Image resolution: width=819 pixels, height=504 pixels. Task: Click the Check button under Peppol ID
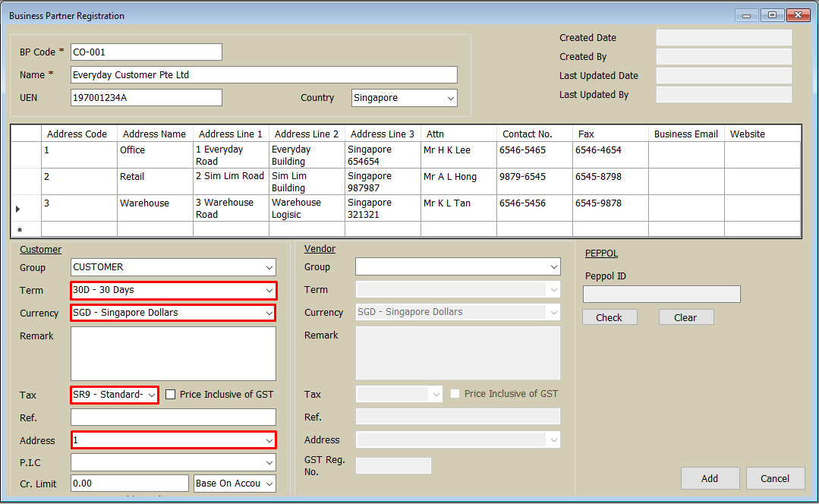point(610,317)
